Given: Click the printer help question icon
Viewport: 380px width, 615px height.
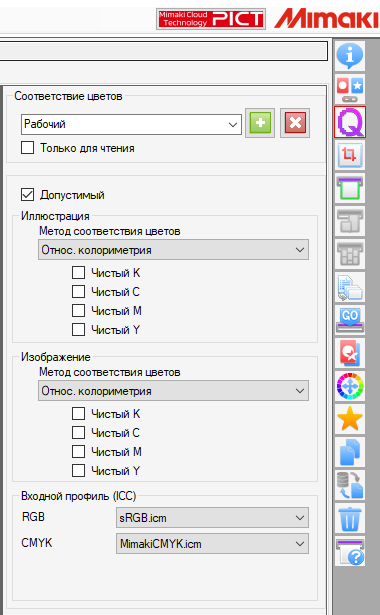Looking at the screenshot, I should (350, 551).
